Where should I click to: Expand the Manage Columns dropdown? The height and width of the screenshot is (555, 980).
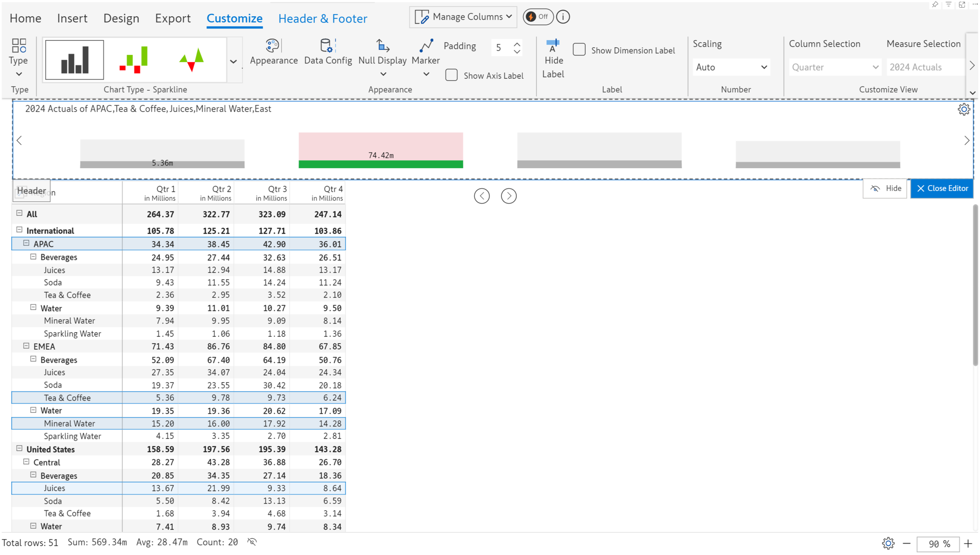(463, 17)
